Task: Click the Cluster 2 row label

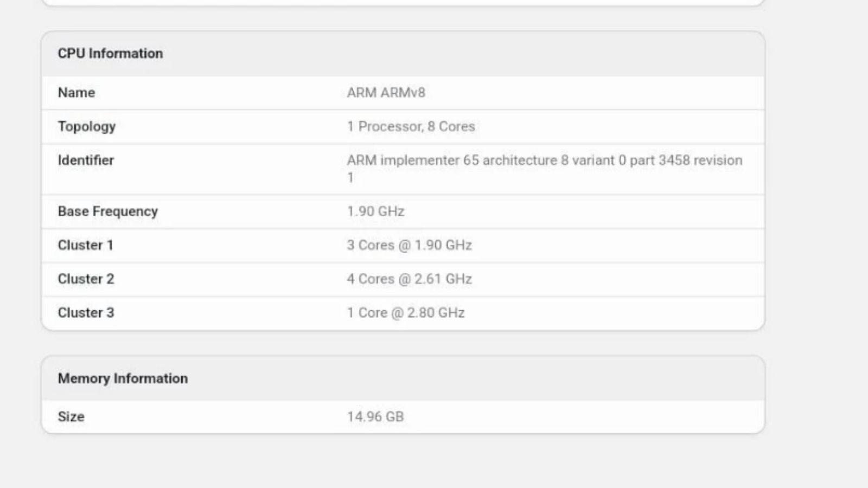Action: point(86,279)
